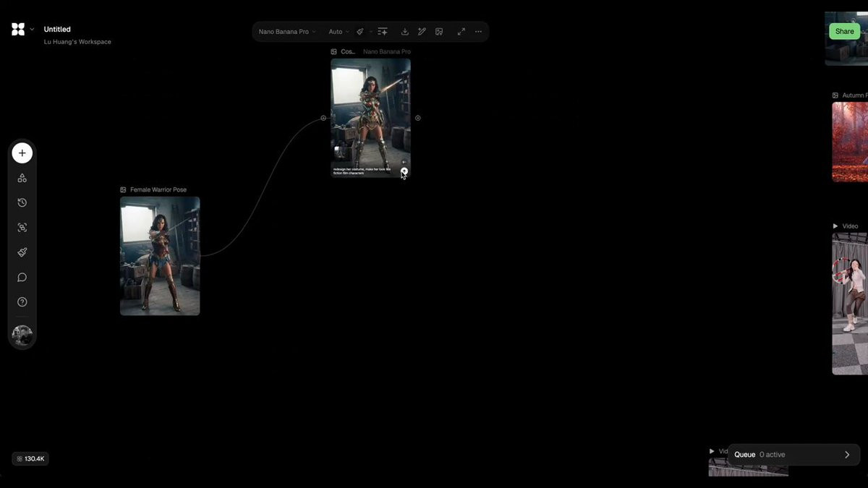Screen dimensions: 868x488
Task: Open the history clock icon in sidebar
Action: pyautogui.click(x=22, y=202)
